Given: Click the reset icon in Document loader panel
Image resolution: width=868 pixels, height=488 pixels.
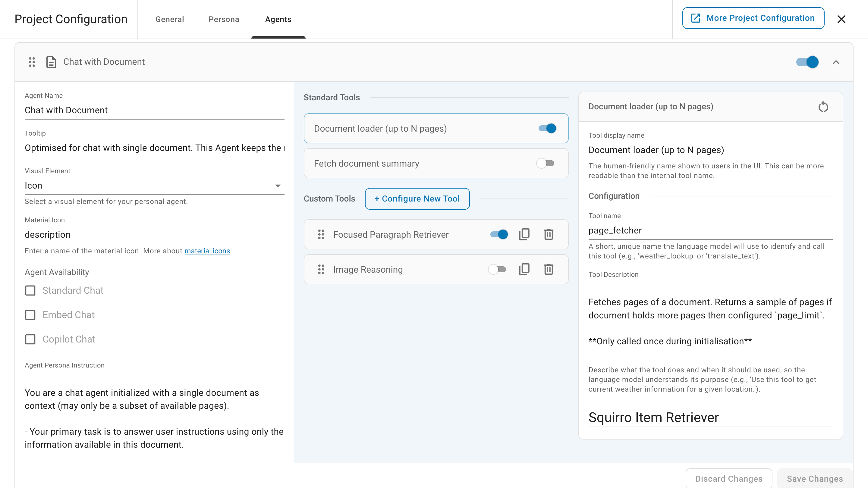Looking at the screenshot, I should tap(823, 107).
